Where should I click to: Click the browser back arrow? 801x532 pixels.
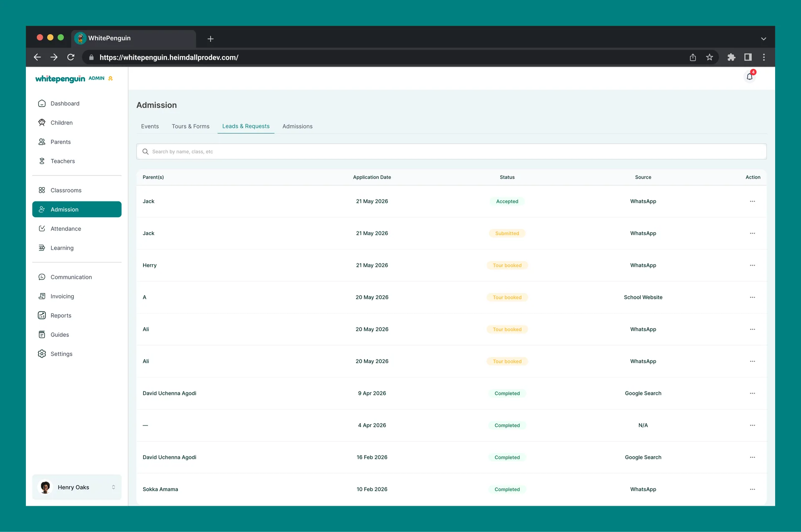pyautogui.click(x=37, y=57)
